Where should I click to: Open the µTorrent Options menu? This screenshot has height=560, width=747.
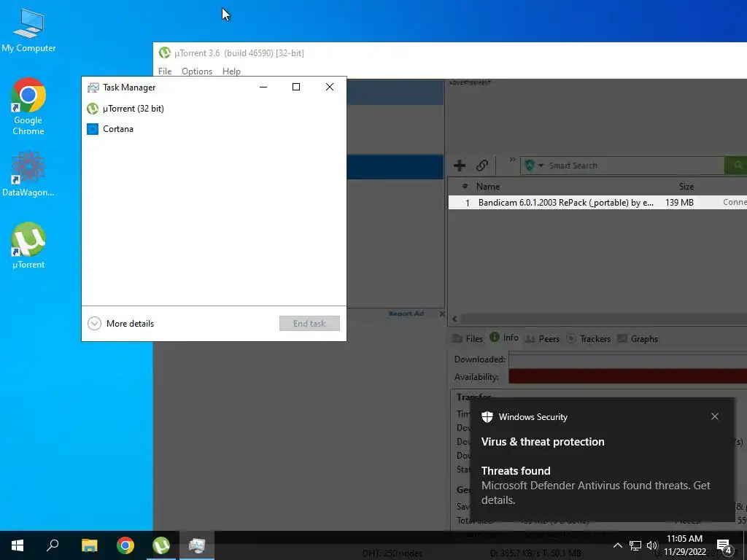click(x=197, y=71)
